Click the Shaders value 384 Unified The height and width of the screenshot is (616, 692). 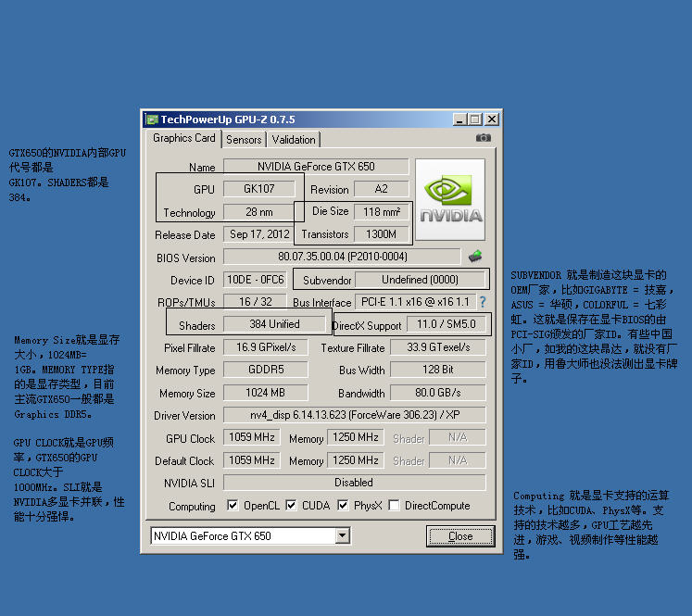click(x=274, y=324)
